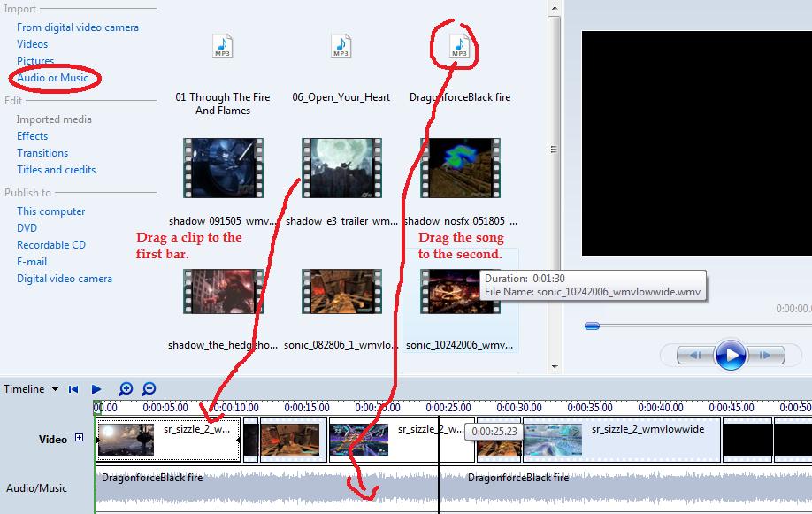
Task: Publish to DVD
Action: pyautogui.click(x=27, y=228)
